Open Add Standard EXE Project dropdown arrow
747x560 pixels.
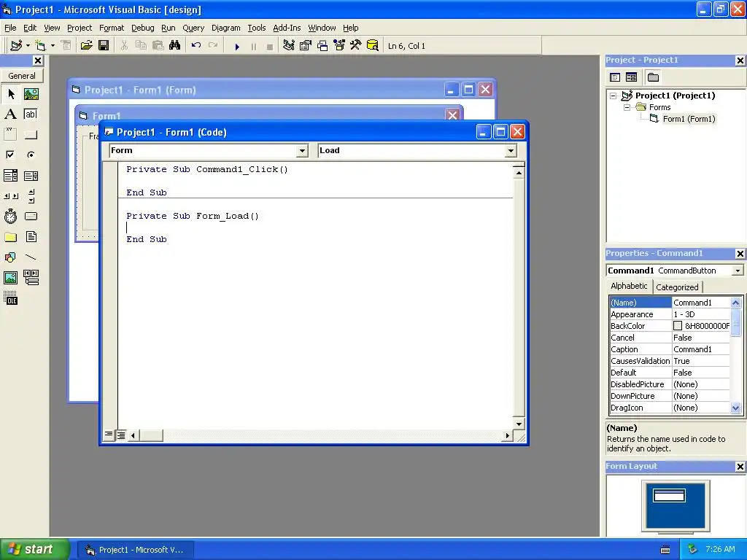coord(28,46)
